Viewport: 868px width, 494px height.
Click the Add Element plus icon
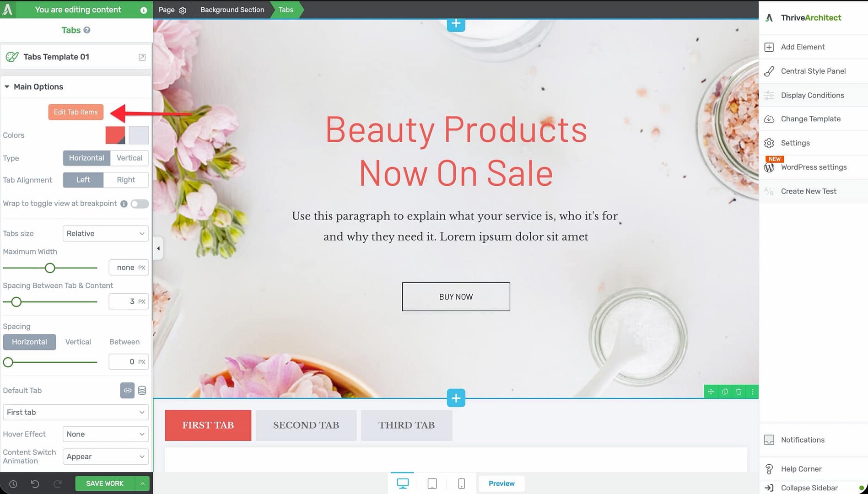point(769,47)
